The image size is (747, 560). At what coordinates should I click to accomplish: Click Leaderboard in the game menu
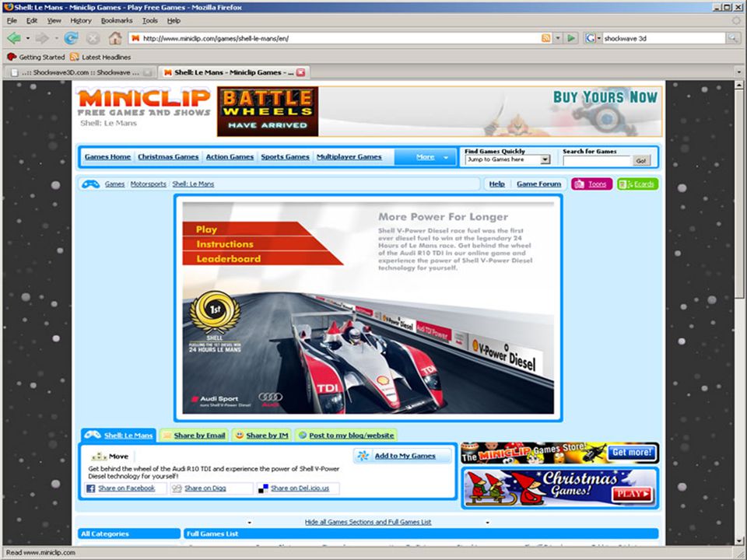click(229, 259)
